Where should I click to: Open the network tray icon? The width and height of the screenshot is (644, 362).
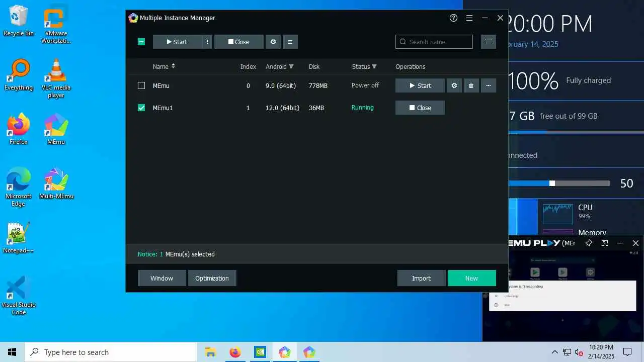[567, 352]
